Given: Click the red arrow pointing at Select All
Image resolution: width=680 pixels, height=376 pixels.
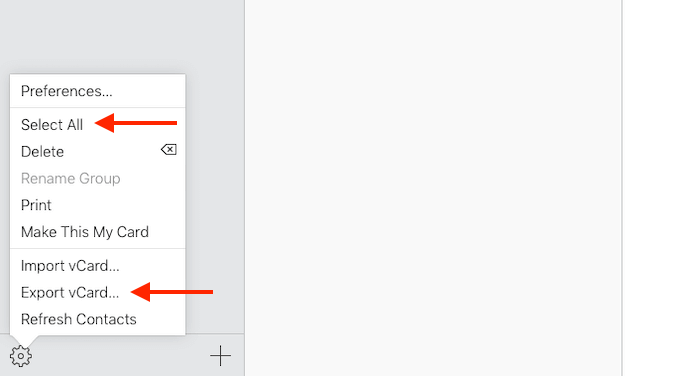Looking at the screenshot, I should [136, 123].
